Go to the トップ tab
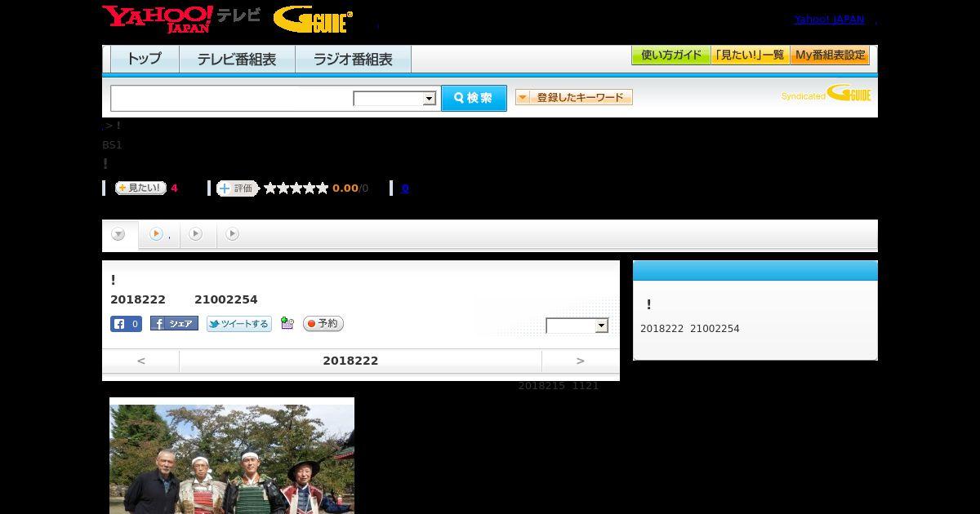 coord(145,60)
